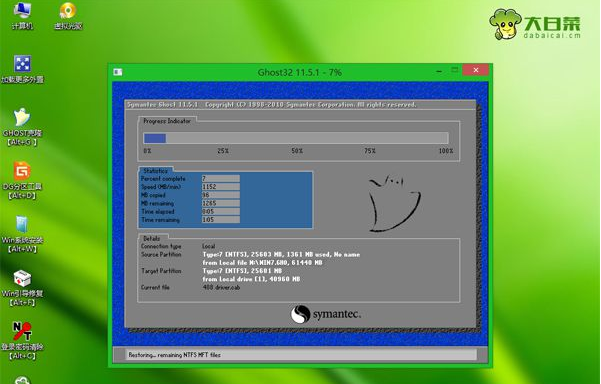The height and width of the screenshot is (384, 601).
Task: Open the virtual CD drive icon
Action: pyautogui.click(x=68, y=15)
